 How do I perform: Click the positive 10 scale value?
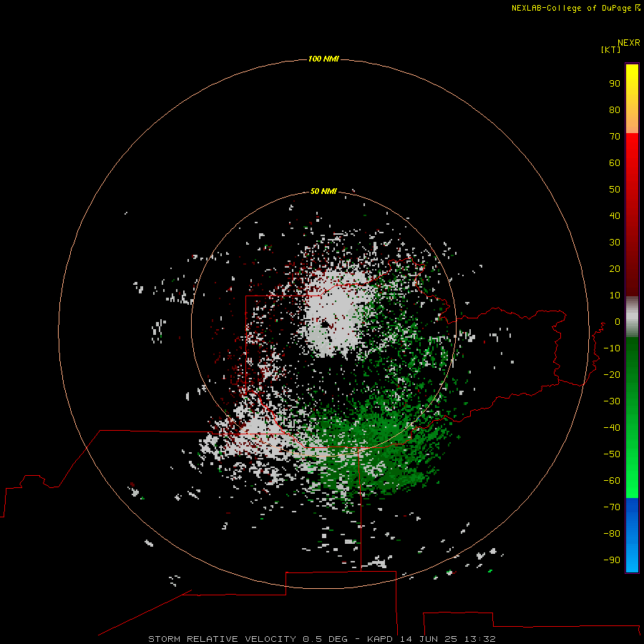pyautogui.click(x=615, y=296)
